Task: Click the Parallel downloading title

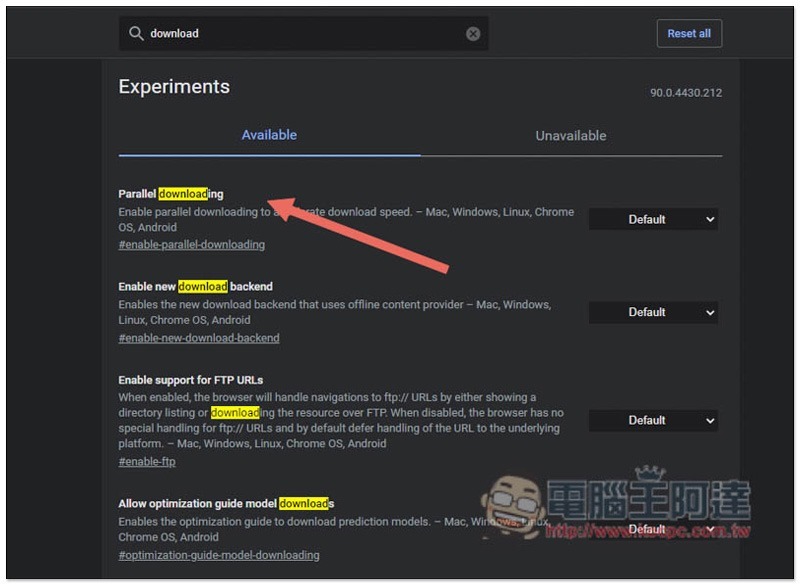Action: tap(171, 194)
